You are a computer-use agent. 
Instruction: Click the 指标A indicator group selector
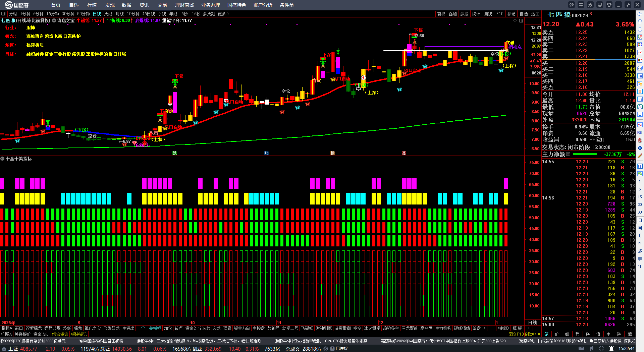7,328
